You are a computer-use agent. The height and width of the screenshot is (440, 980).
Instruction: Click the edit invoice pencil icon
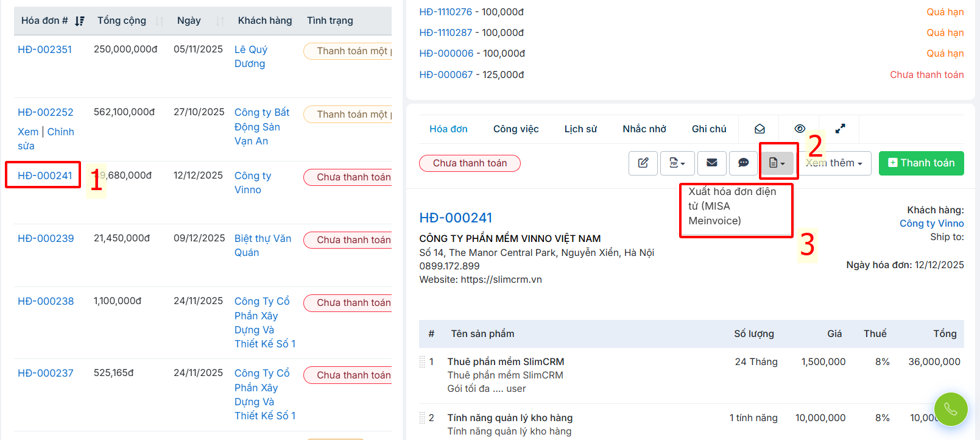[643, 163]
